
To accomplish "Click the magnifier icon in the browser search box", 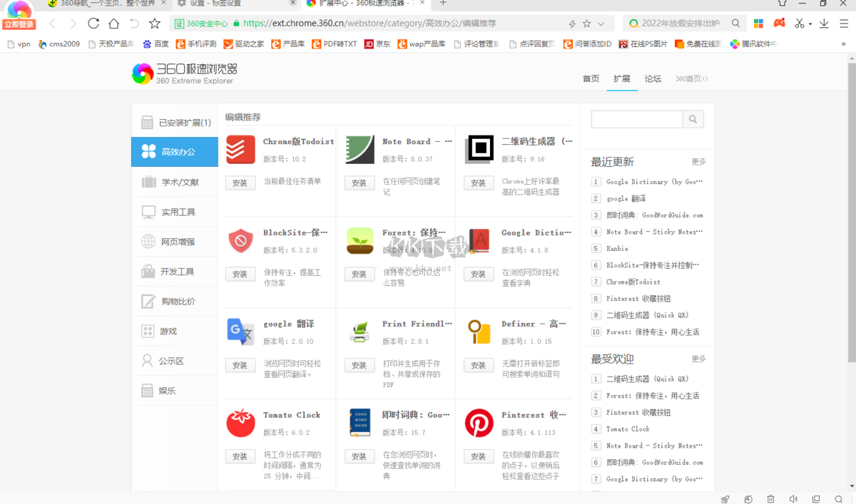I will [735, 24].
